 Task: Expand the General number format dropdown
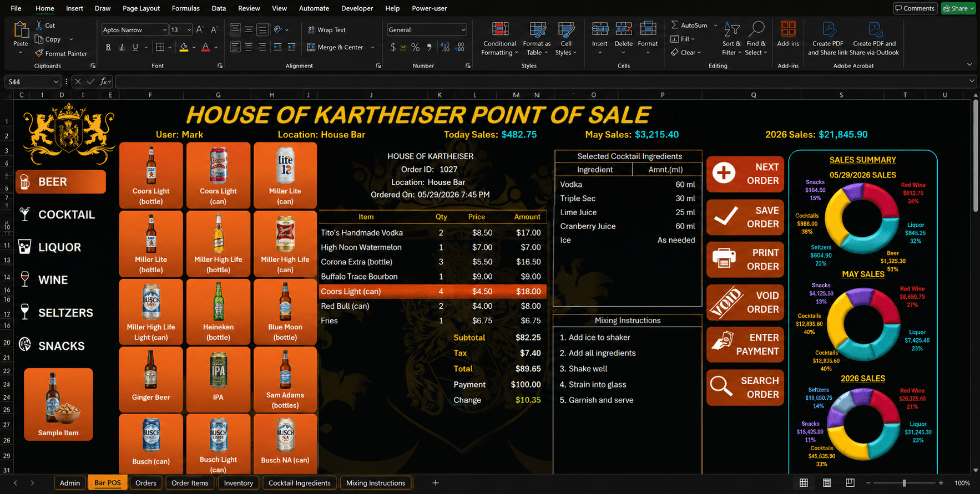pos(463,30)
